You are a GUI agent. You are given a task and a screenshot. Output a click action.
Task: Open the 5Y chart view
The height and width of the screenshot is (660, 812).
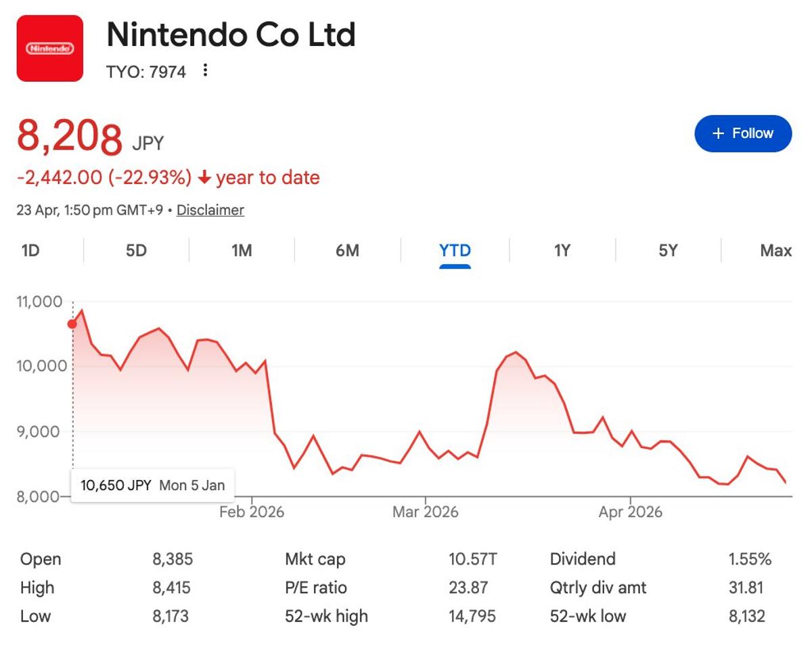coord(668,250)
